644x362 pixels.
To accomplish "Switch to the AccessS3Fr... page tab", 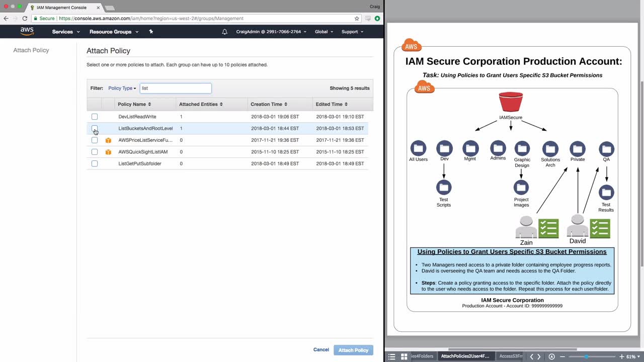I will point(510,356).
